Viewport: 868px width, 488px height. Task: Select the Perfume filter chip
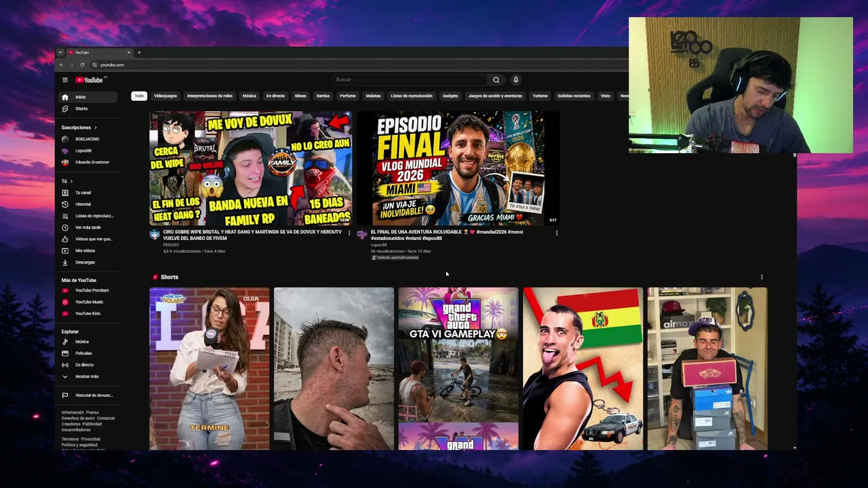click(348, 96)
